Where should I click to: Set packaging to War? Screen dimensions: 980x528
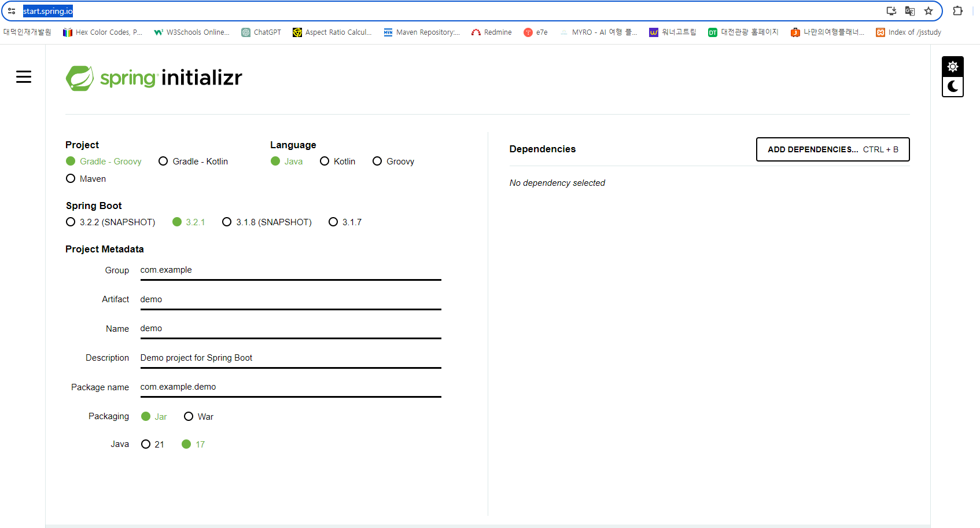pyautogui.click(x=198, y=417)
